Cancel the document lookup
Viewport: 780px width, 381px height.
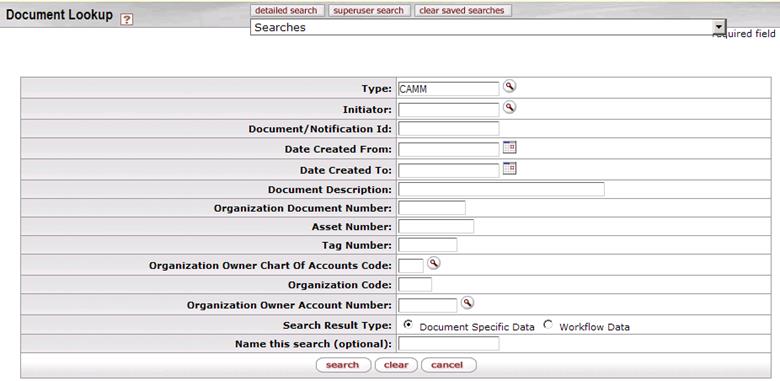[448, 365]
